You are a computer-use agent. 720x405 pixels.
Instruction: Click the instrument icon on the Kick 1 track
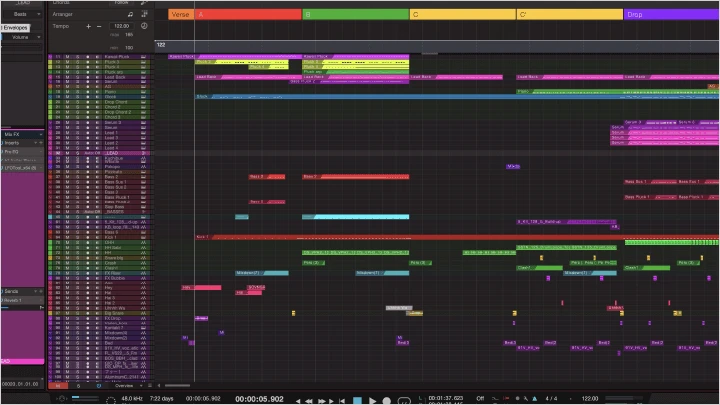pyautogui.click(x=143, y=237)
